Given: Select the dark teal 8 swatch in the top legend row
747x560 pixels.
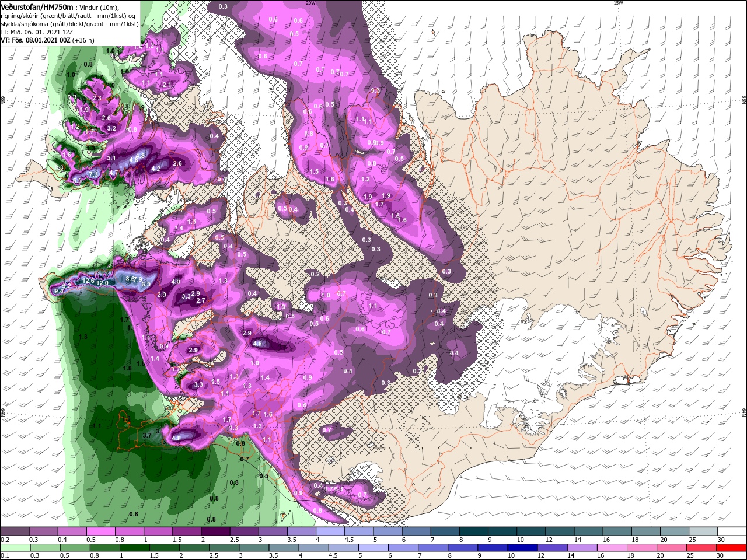Looking at the screenshot, I should click(474, 531).
